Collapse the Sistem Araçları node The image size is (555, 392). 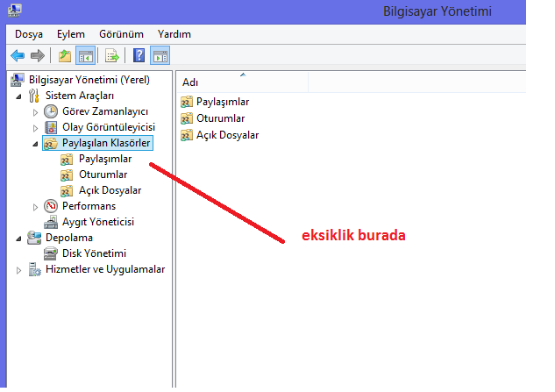18,96
